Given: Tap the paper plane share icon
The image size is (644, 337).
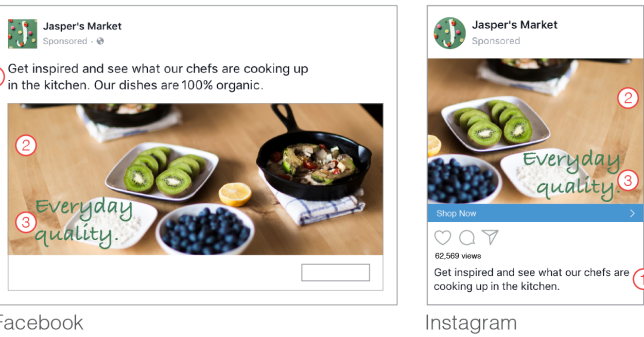Looking at the screenshot, I should coord(490,237).
